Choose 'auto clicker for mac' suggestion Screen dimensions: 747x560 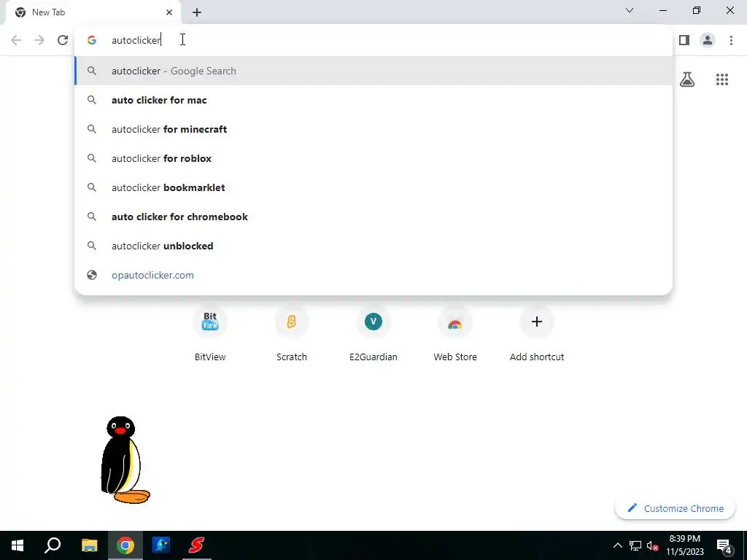(373, 100)
